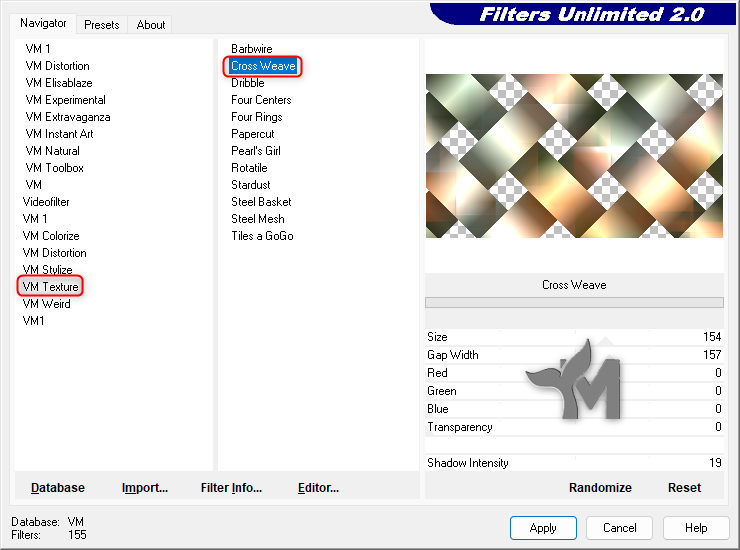
Task: Adjust the Shadow Intensity slider
Action: (x=574, y=463)
